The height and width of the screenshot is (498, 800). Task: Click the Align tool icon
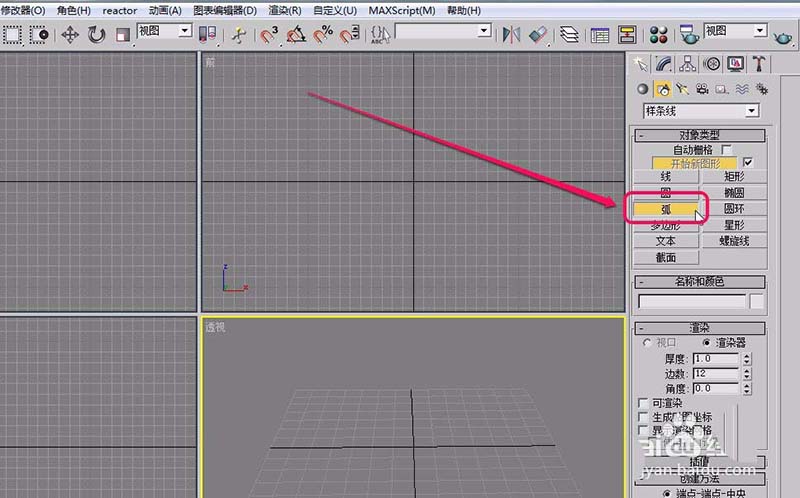tap(538, 35)
